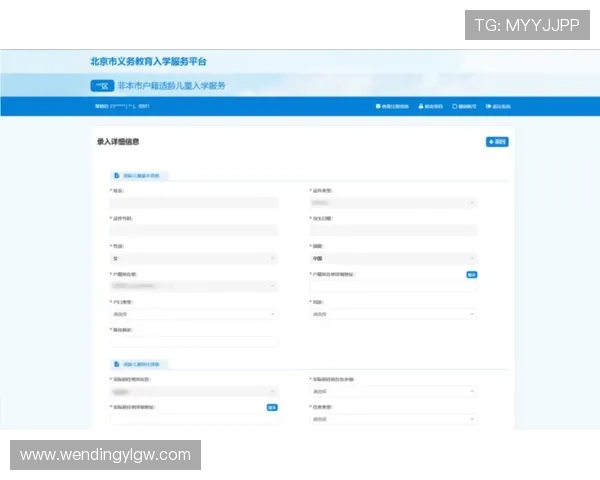Viewport: 600px width, 480px height.
Task: Click the child basic information section tab
Action: pyautogui.click(x=139, y=176)
